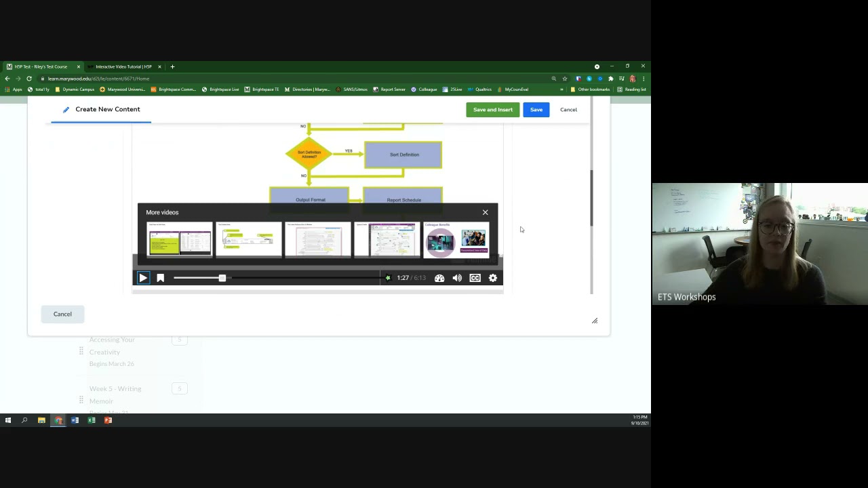The width and height of the screenshot is (868, 488).
Task: Switch to H5P Test - Riley's Test Course tab
Action: click(x=41, y=66)
